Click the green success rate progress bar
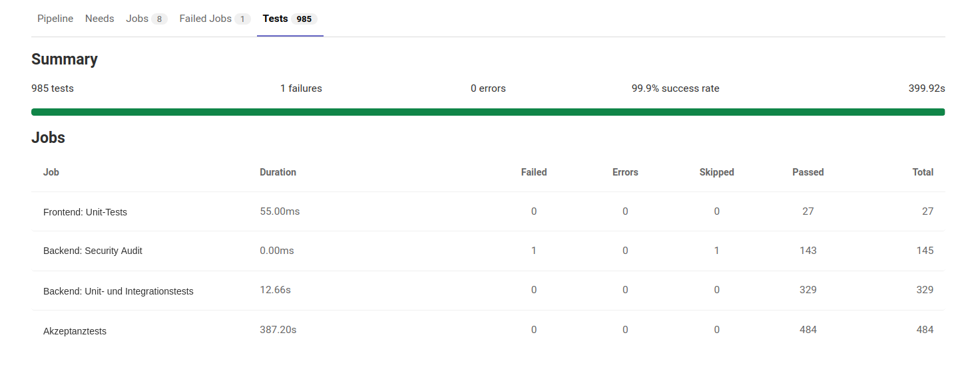This screenshot has width=980, height=371. click(488, 112)
